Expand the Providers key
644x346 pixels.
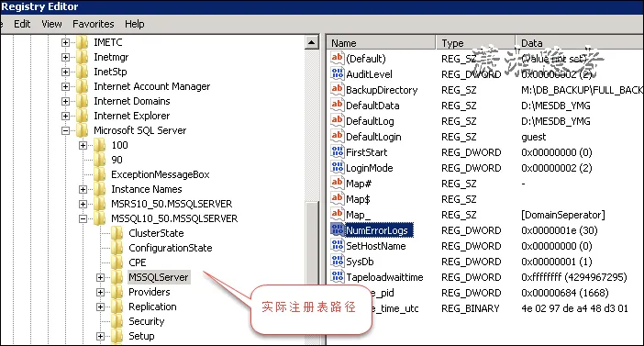pos(100,292)
